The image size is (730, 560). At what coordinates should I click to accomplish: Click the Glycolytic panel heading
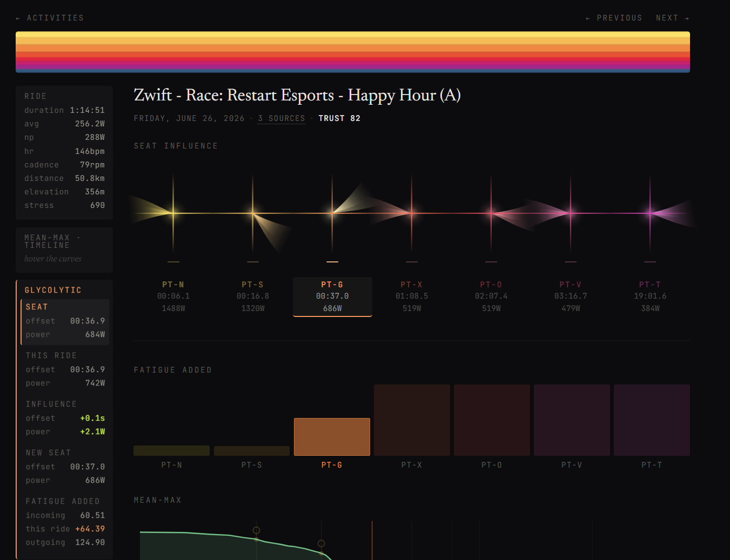53,291
